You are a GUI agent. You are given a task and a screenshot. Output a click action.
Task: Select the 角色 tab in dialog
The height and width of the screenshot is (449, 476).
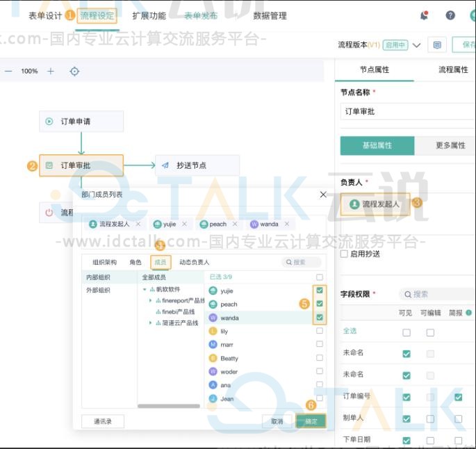coord(136,262)
